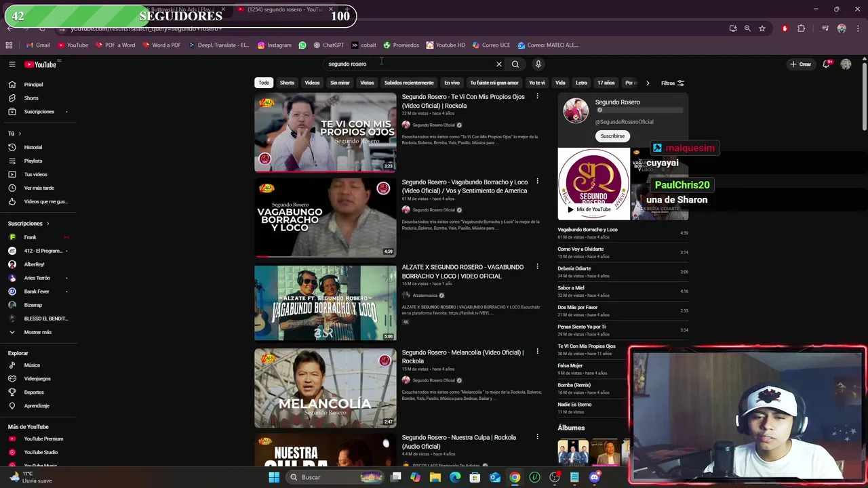Open the Segundo Rosero Oficial channel link under Melancolía

point(434,380)
